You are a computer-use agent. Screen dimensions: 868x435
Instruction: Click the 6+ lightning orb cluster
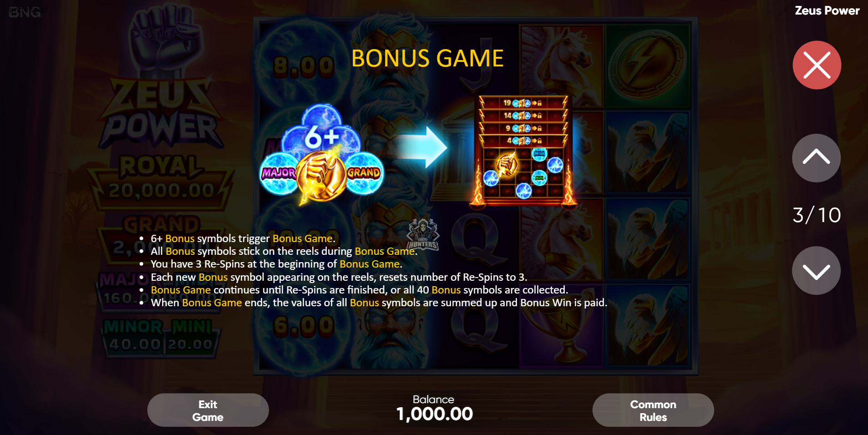pos(321,132)
